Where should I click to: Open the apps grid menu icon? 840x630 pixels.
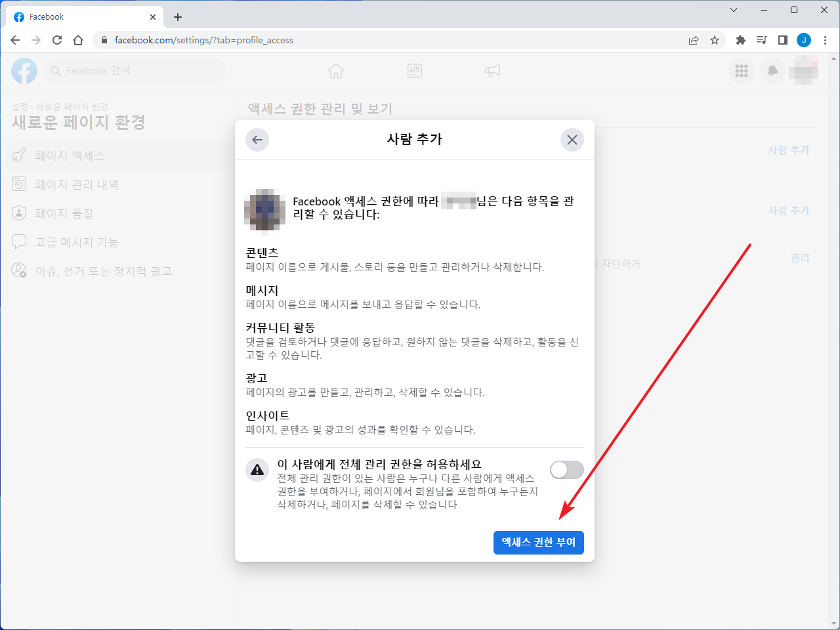(742, 71)
